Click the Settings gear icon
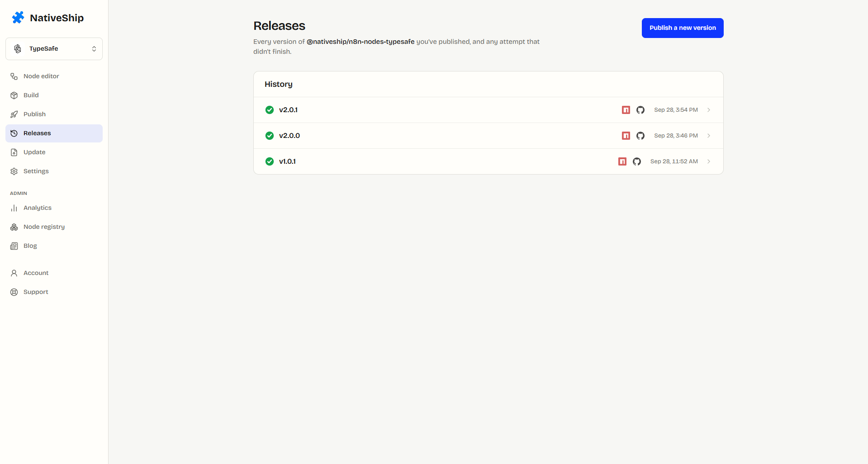 (14, 171)
